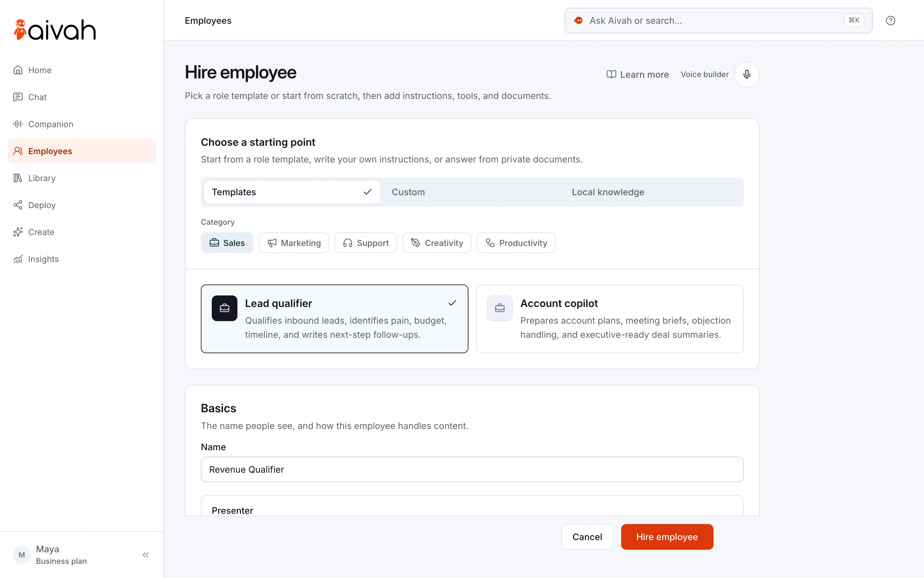924x578 pixels.
Task: Click the red Hire employee button
Action: [667, 537]
